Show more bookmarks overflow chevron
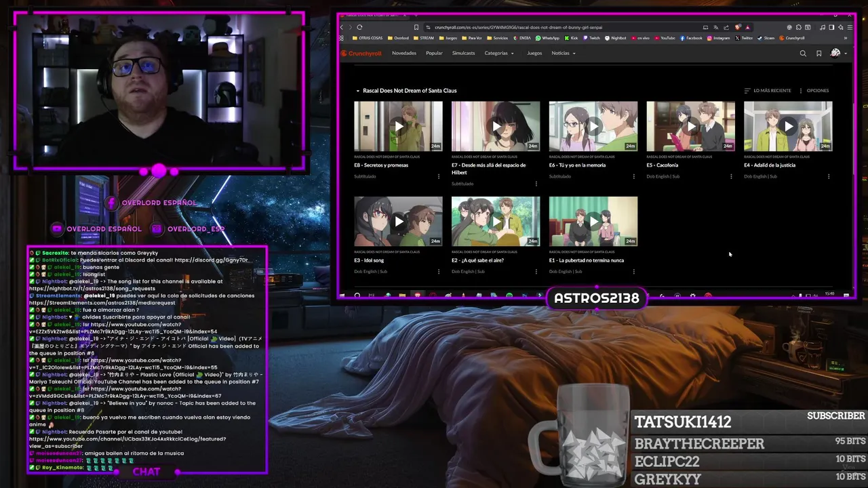 (846, 38)
